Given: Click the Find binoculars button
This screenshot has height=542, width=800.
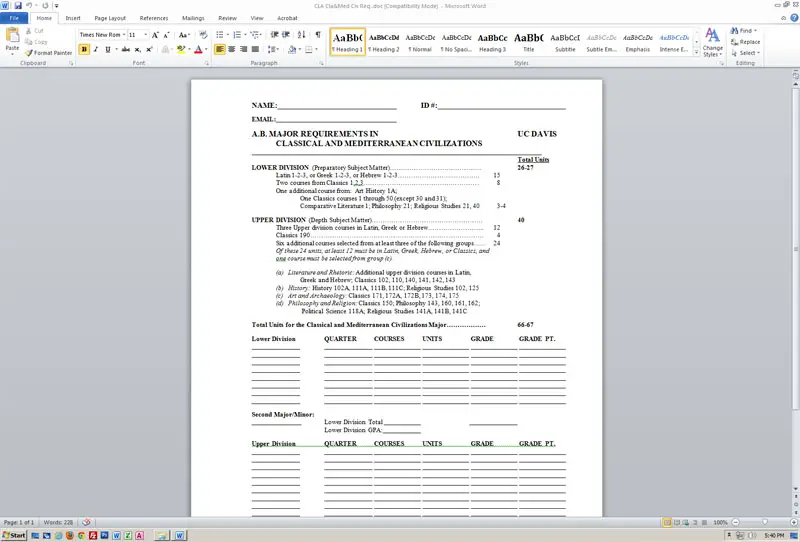Looking at the screenshot, I should pos(743,31).
